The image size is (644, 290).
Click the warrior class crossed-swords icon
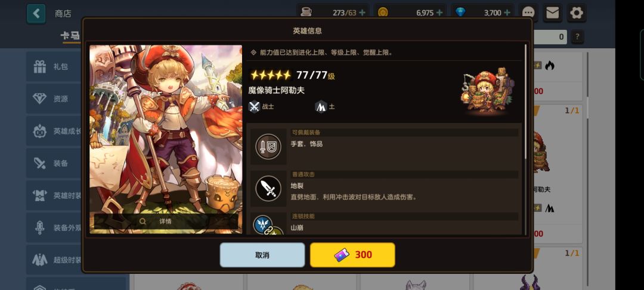[254, 107]
